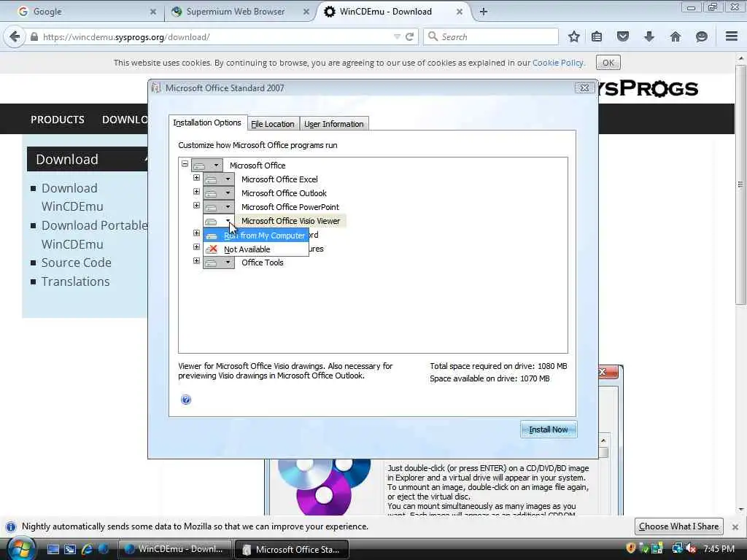Open the Translations sidebar link
747x560 pixels.
pos(75,281)
